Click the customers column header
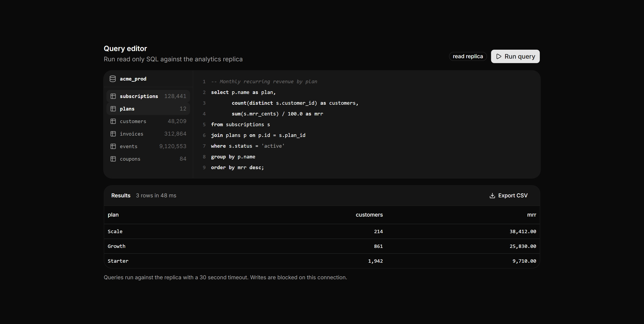Image resolution: width=644 pixels, height=324 pixels. tap(369, 215)
